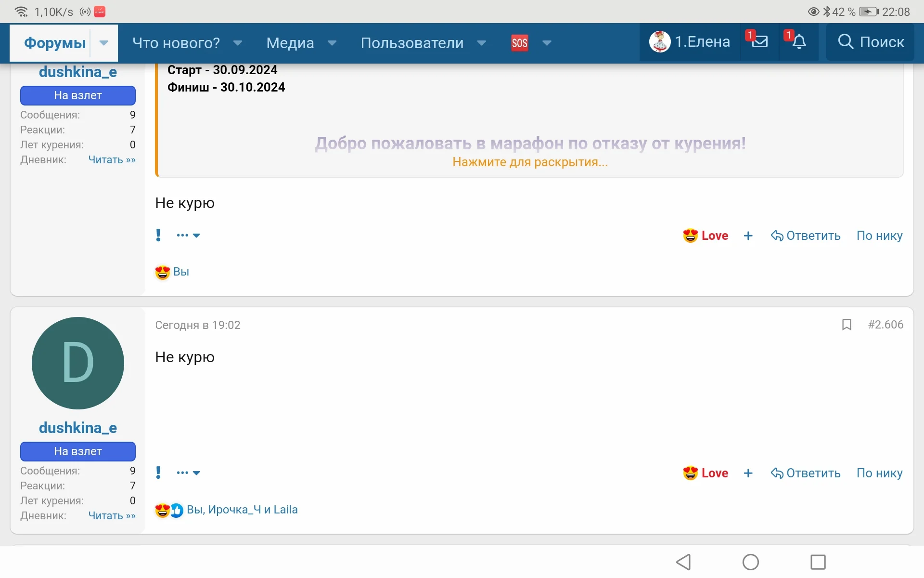
Task: Expand the Медиа dropdown arrow
Action: pyautogui.click(x=333, y=43)
